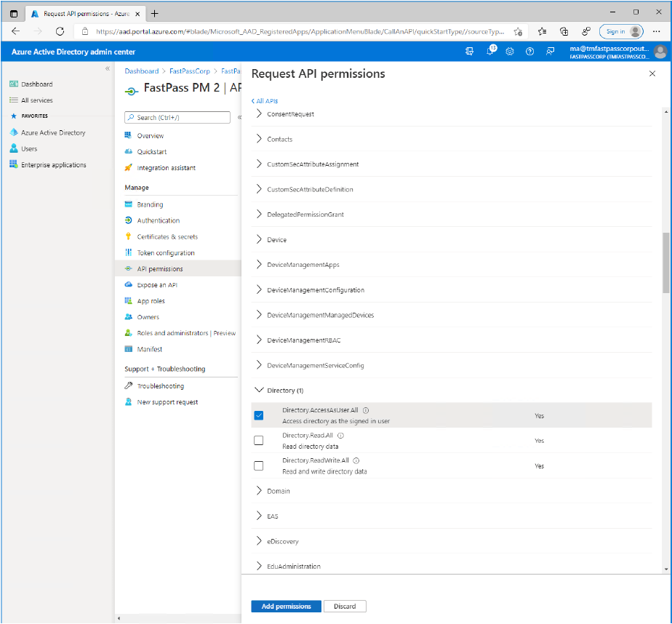
Task: Open notifications bell in Azure header
Action: 490,51
